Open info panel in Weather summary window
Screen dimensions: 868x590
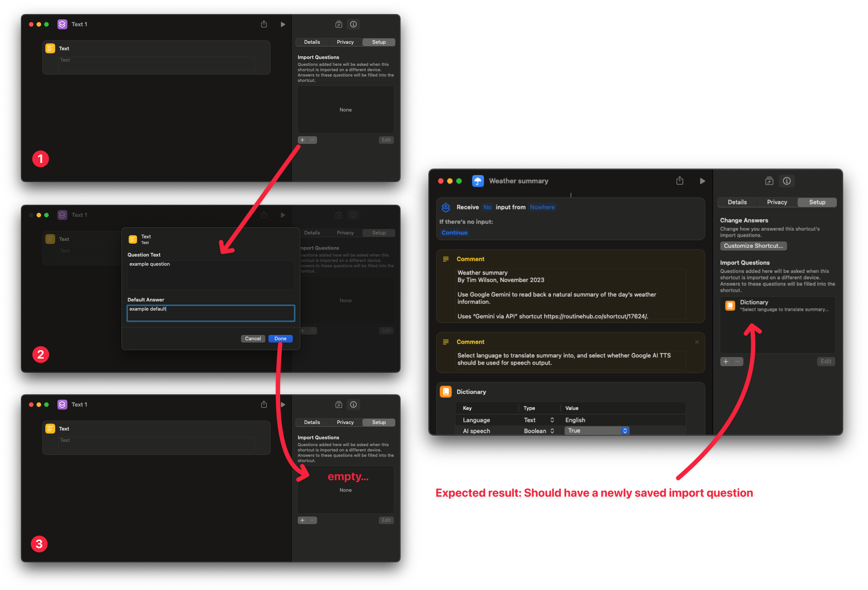(x=787, y=181)
